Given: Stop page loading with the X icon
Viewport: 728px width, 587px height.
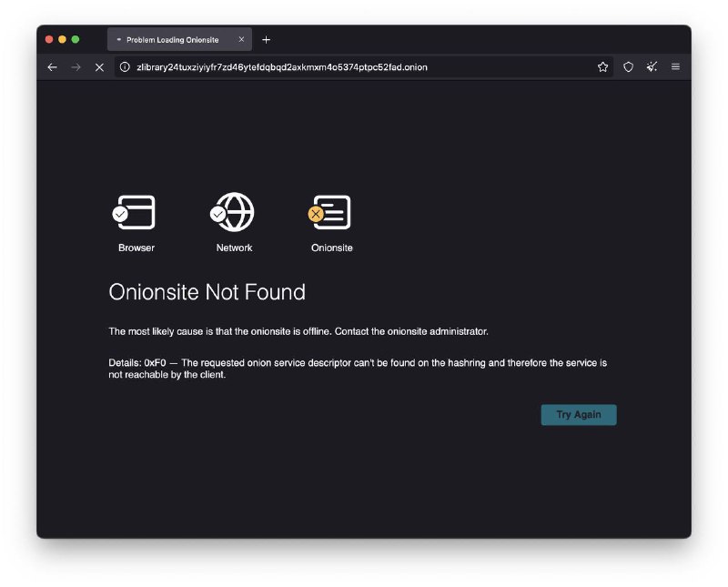Looking at the screenshot, I should click(99, 66).
